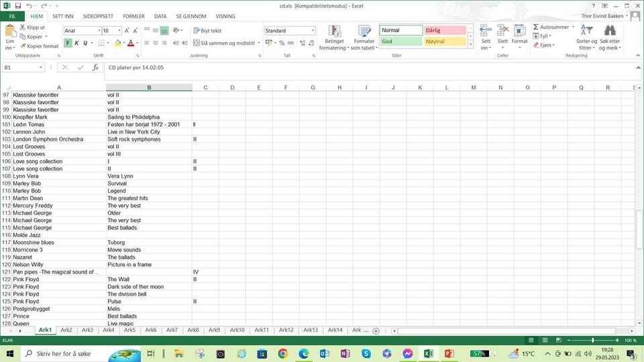
Task: Open font name Arial dropdown
Action: click(99, 30)
